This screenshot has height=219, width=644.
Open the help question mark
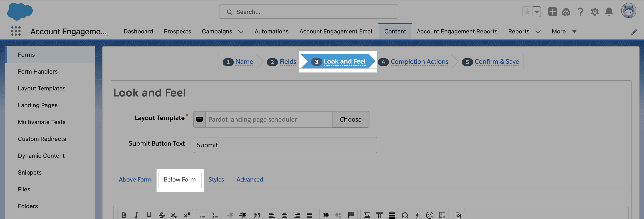point(580,12)
